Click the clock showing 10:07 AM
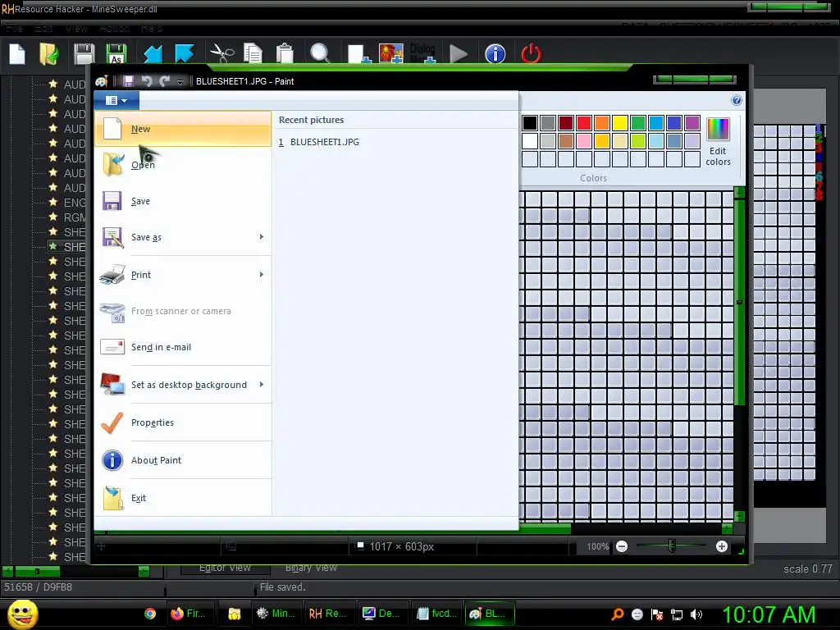 [x=769, y=614]
